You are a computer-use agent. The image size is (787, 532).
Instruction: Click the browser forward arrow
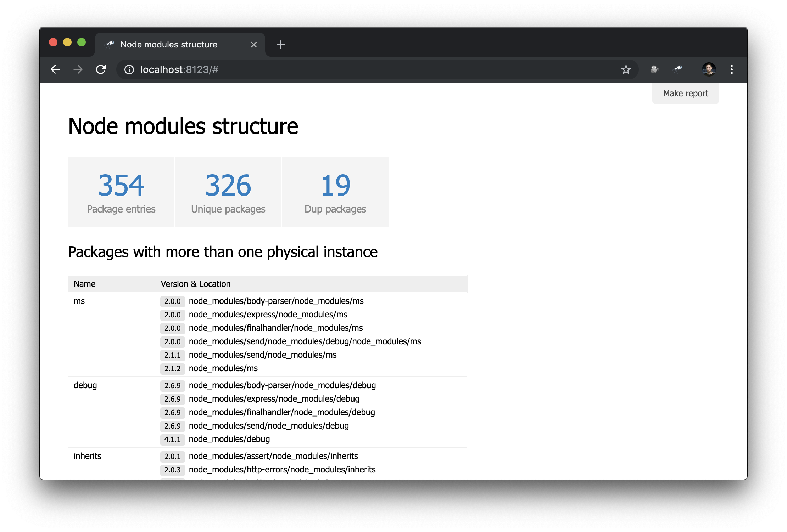click(x=78, y=69)
